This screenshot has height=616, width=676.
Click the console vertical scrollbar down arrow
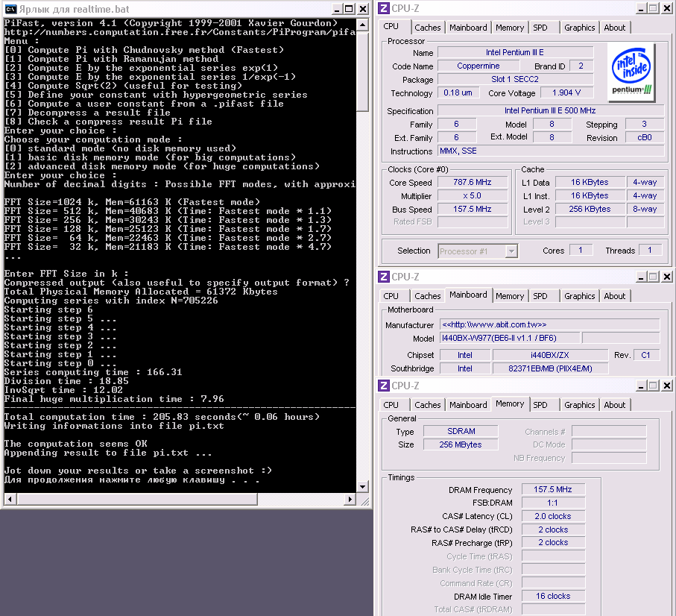362,487
